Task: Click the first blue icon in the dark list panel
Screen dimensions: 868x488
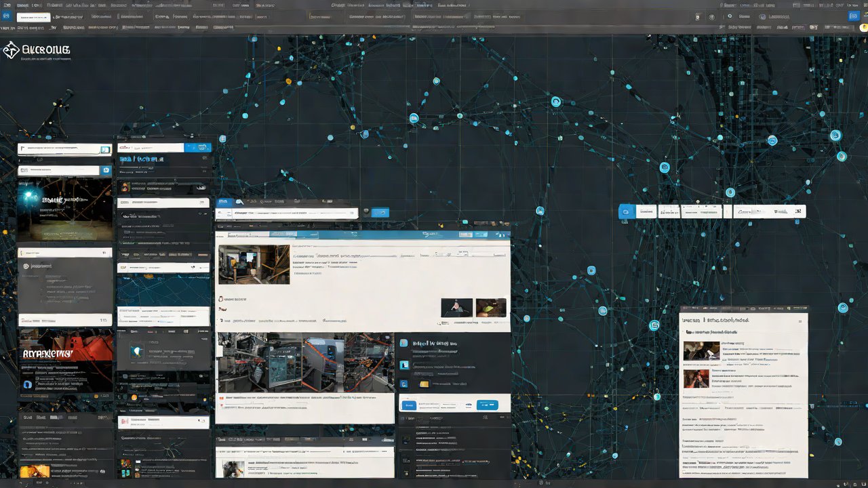Action: point(404,344)
